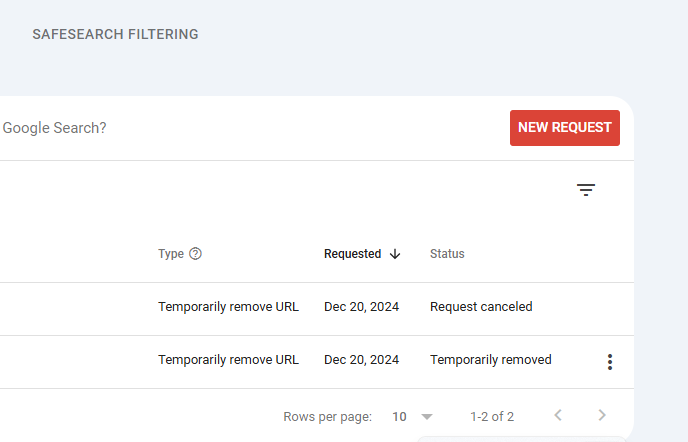The width and height of the screenshot is (688, 442).
Task: Click the Rows per page label
Action: (x=328, y=416)
